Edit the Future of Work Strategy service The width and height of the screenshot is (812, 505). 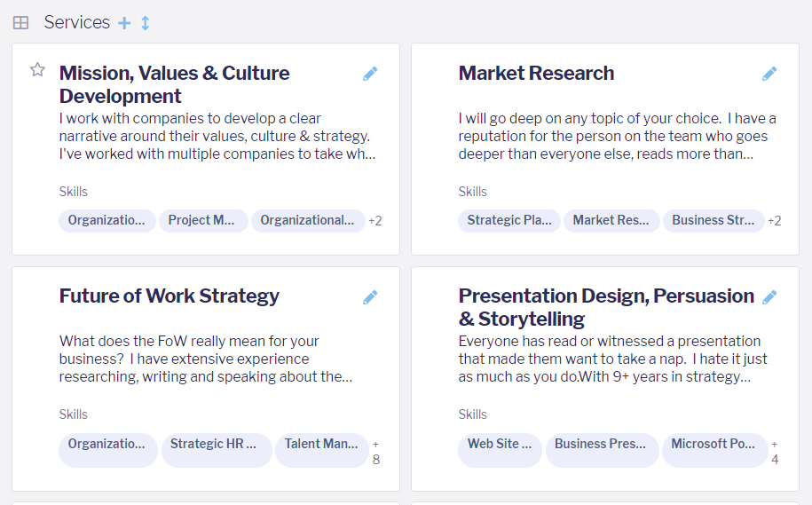pyautogui.click(x=370, y=296)
